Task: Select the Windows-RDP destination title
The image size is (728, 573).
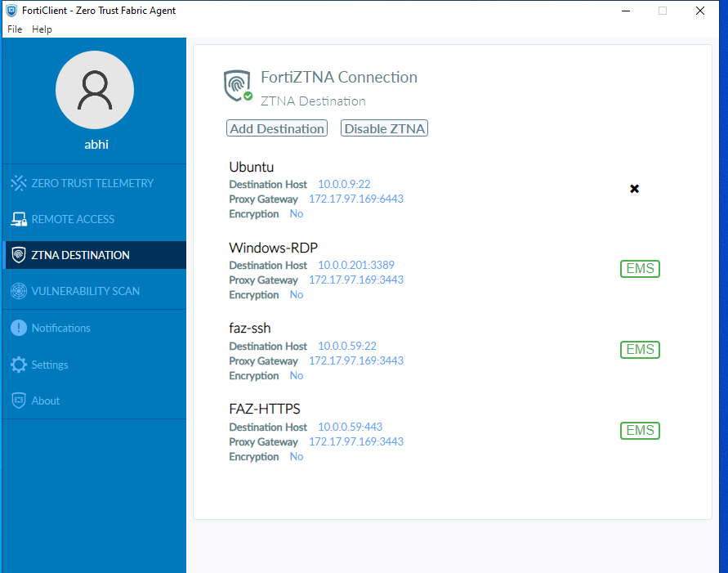Action: click(273, 248)
